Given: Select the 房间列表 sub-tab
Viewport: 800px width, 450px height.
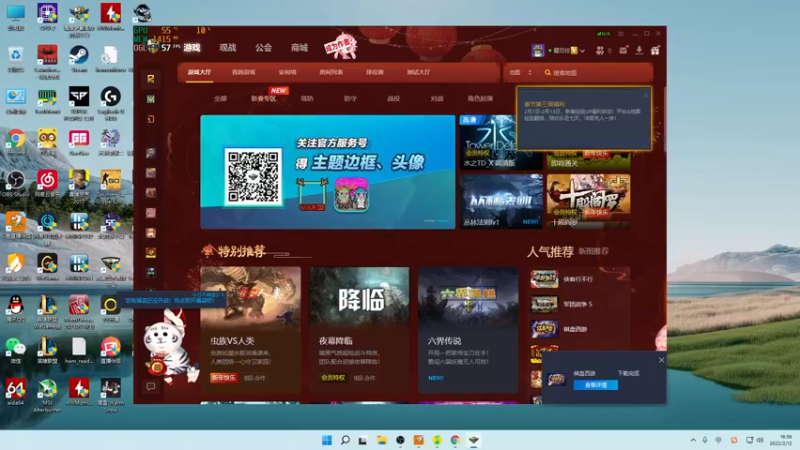Looking at the screenshot, I should tap(331, 72).
